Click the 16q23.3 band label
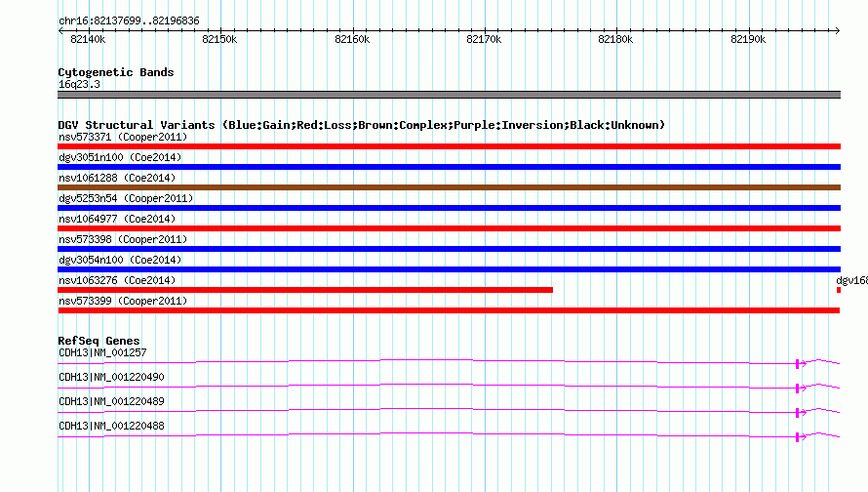The image size is (868, 492). [x=79, y=84]
